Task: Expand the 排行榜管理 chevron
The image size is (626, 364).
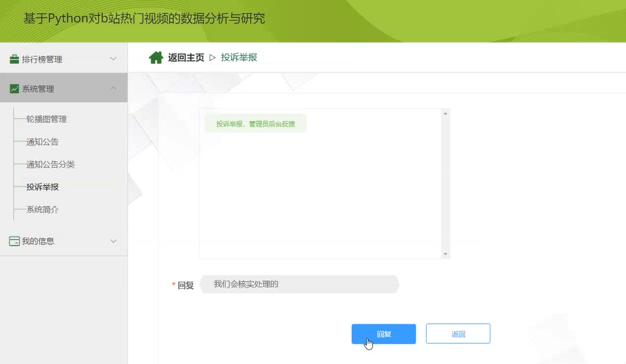Action: coord(114,58)
